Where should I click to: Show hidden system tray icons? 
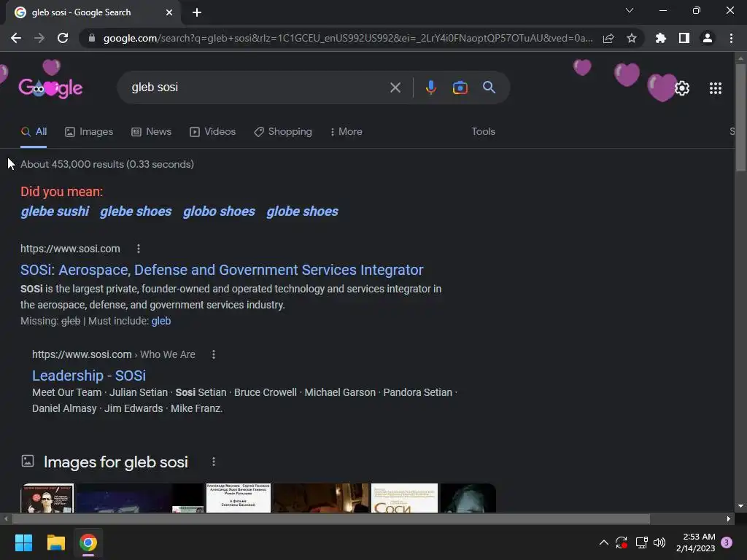point(603,542)
